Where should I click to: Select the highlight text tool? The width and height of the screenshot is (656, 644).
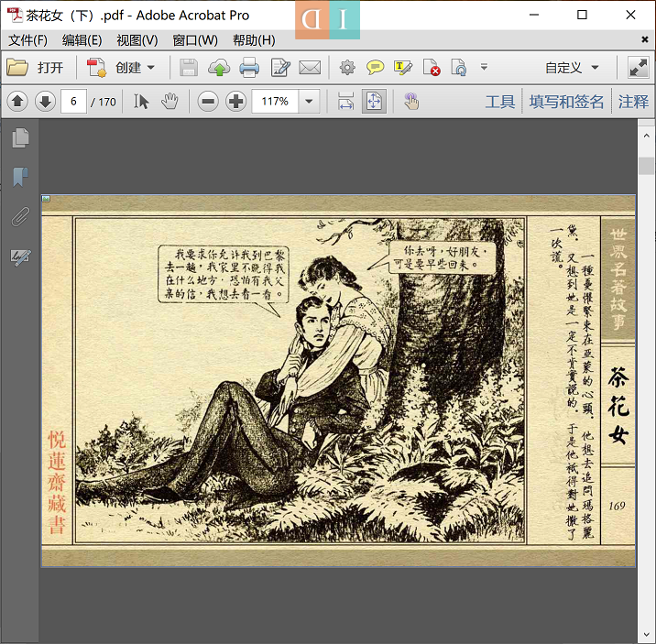(403, 68)
